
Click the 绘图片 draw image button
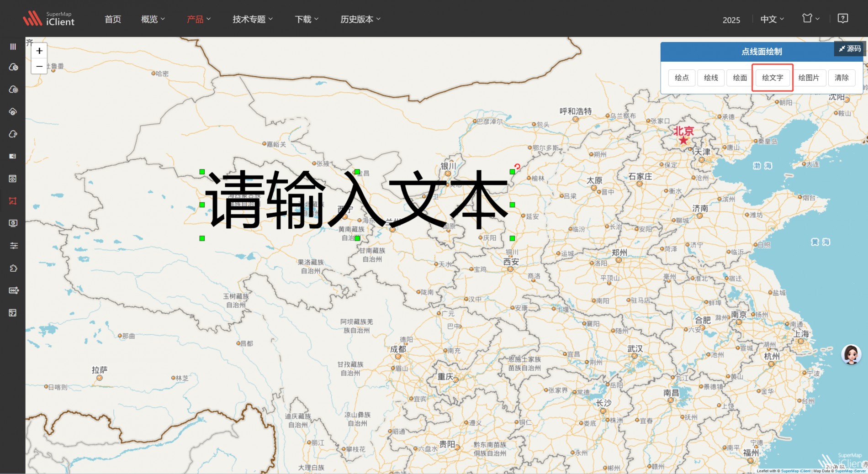809,78
